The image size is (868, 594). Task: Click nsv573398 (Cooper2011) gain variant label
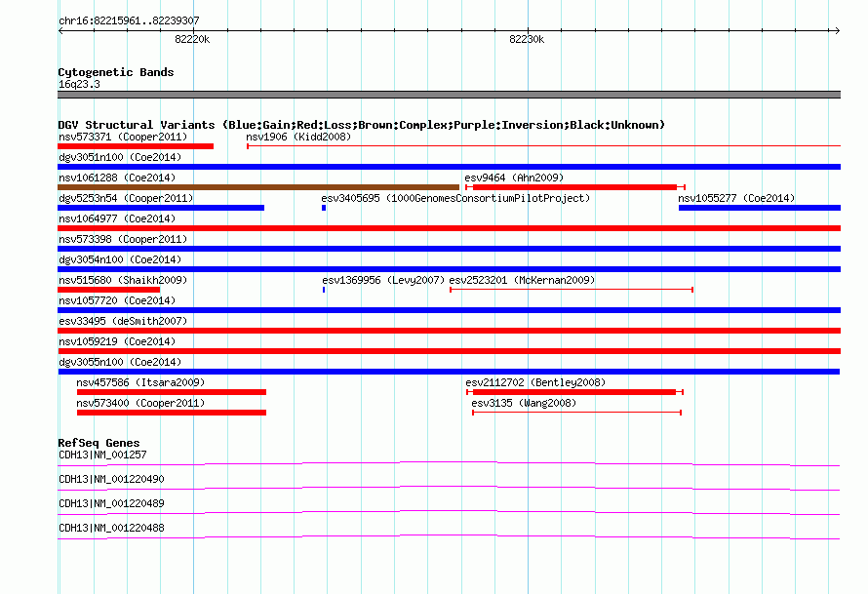[x=123, y=239]
